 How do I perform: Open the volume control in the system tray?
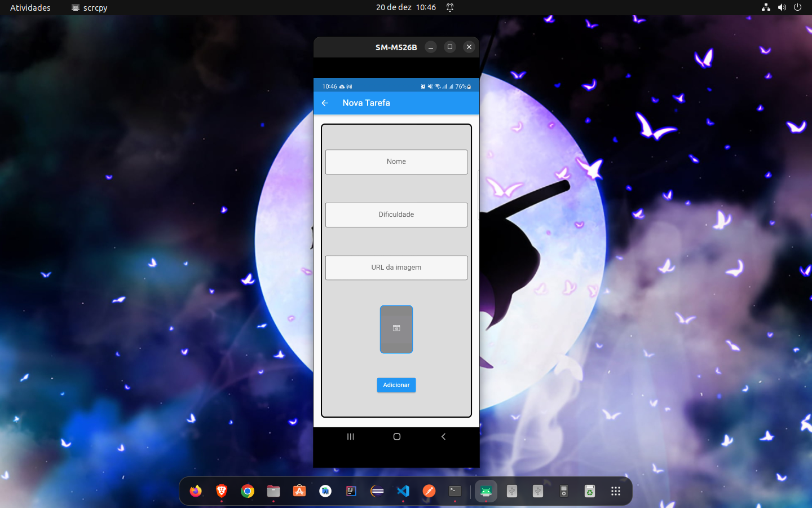tap(782, 7)
